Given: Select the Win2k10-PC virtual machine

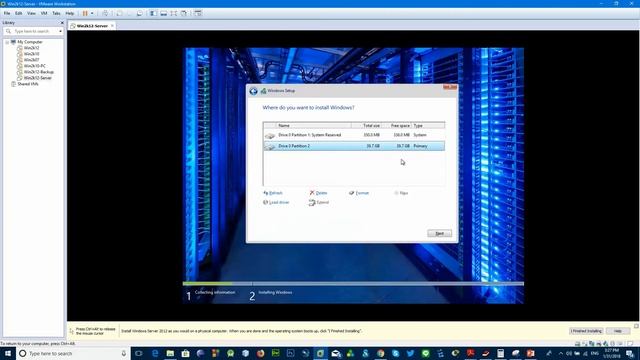Looking at the screenshot, I should click(34, 66).
